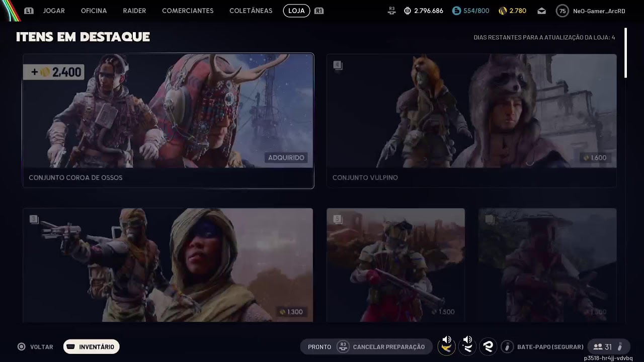Click the VOLTAR back button
The height and width of the screenshot is (362, 644).
(35, 347)
